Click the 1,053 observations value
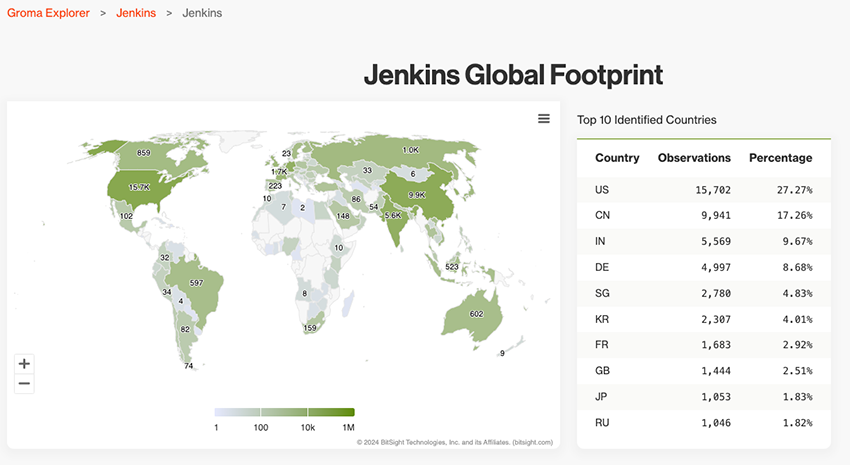Image resolution: width=850 pixels, height=465 pixels. [x=716, y=397]
